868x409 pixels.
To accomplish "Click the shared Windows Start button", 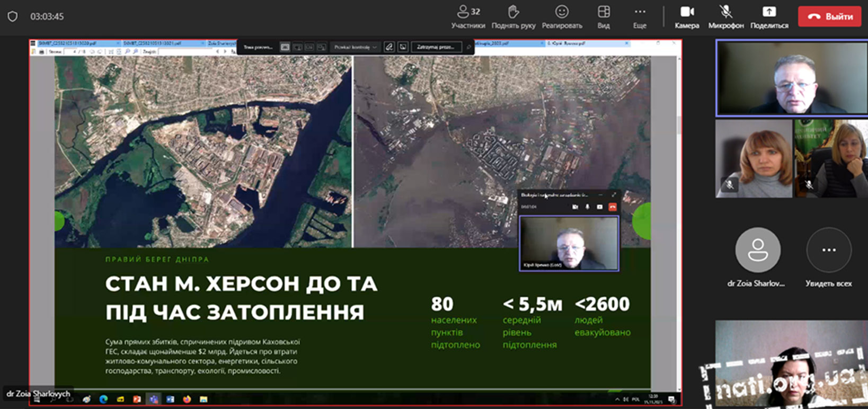I will click(37, 401).
